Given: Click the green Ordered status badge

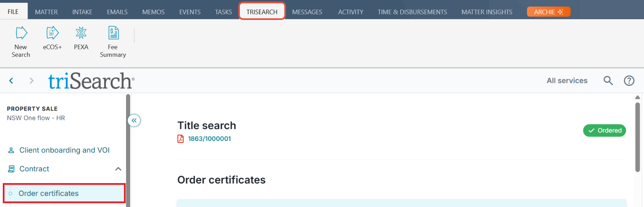Looking at the screenshot, I should pos(604,131).
